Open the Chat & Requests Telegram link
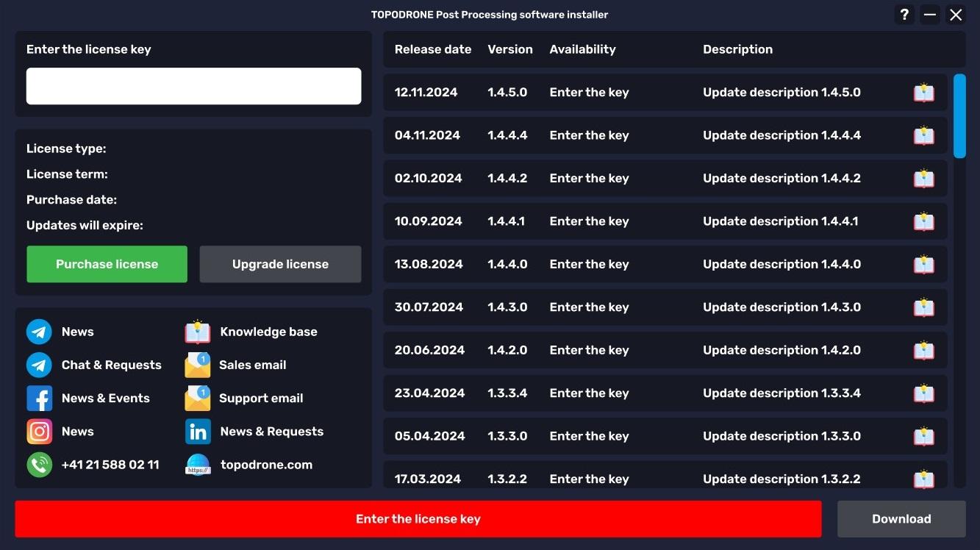980x550 pixels. click(x=111, y=365)
